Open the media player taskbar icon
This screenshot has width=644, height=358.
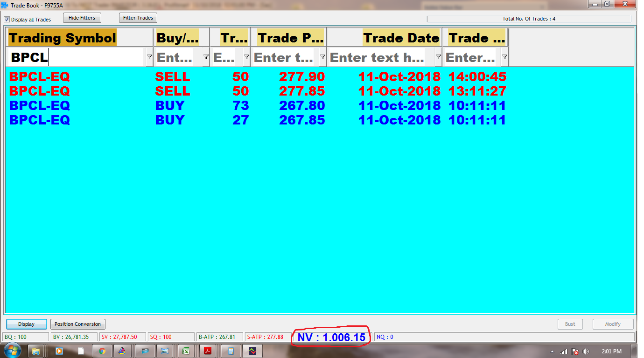(59, 351)
